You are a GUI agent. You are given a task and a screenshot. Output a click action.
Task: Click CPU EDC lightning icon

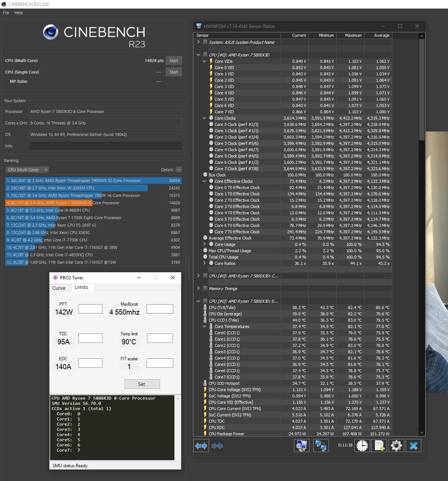tap(205, 428)
